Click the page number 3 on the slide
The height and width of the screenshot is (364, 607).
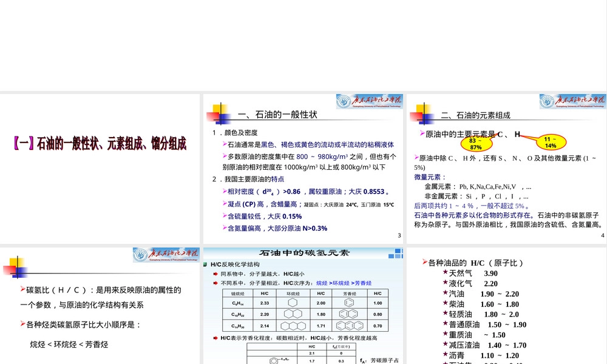(x=399, y=235)
